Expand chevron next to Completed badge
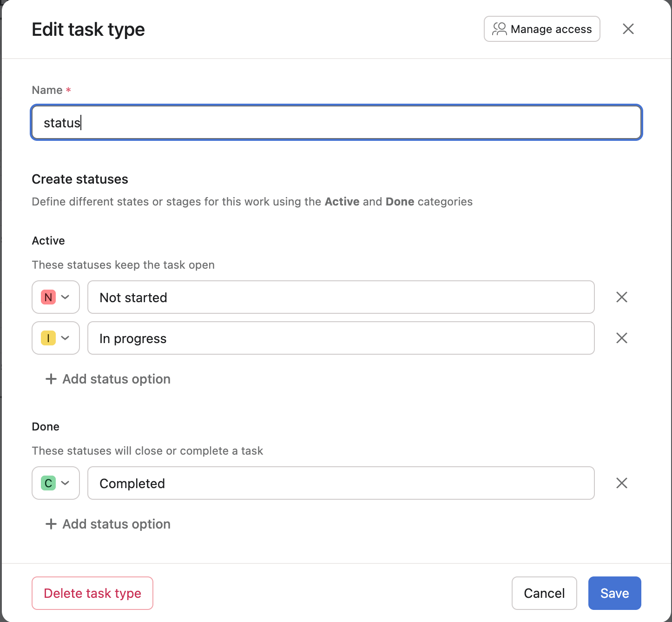The width and height of the screenshot is (672, 622). (x=66, y=483)
